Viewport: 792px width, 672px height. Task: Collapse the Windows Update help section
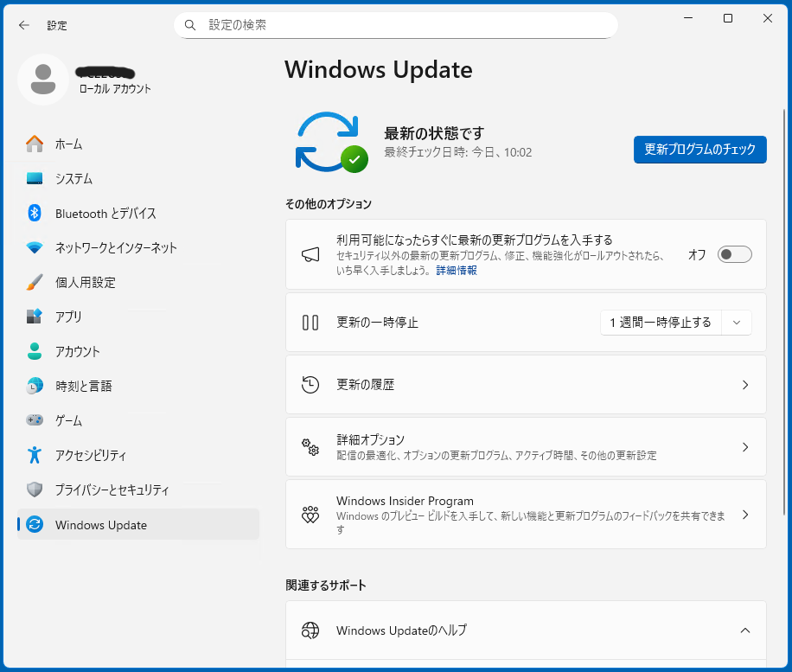744,630
